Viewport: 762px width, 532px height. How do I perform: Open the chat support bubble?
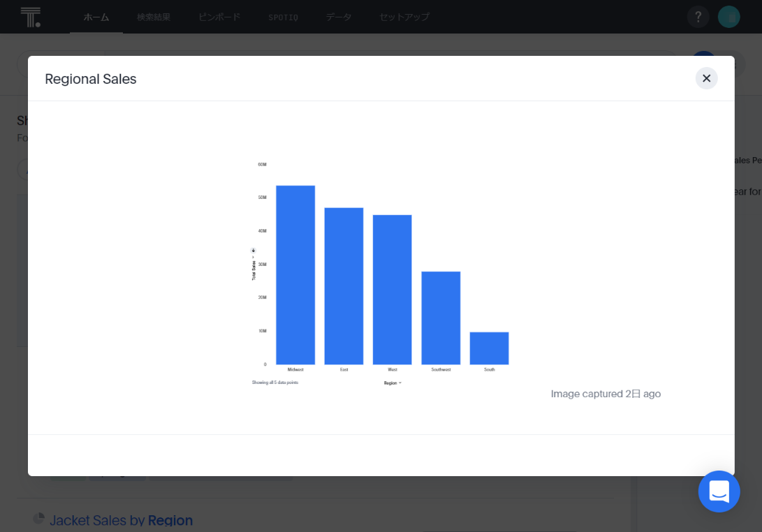tap(719, 492)
